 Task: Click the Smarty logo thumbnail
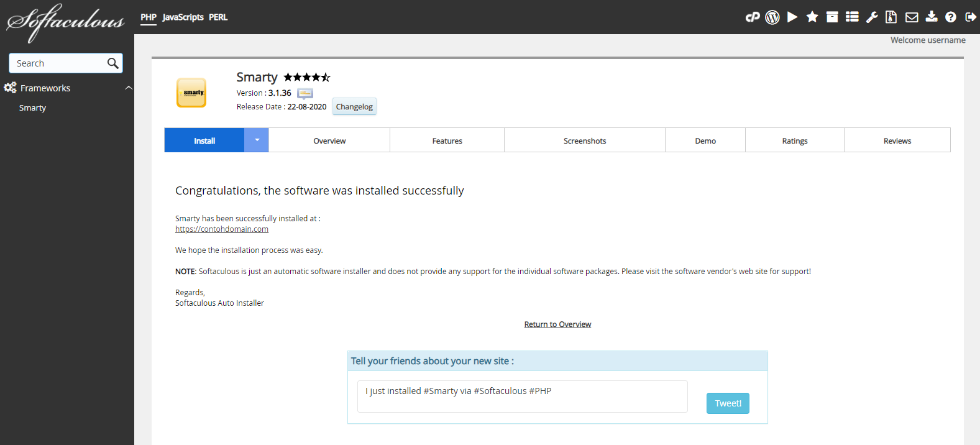(191, 93)
